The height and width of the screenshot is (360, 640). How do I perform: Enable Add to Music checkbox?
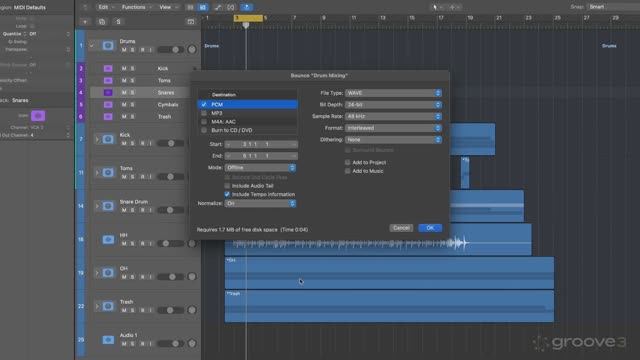pos(347,171)
